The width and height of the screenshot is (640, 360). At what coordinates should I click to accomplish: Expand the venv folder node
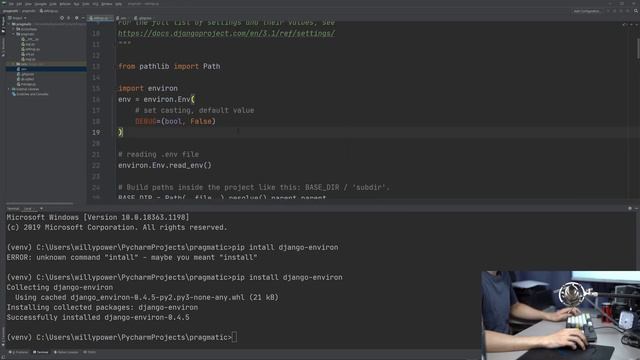(13, 64)
